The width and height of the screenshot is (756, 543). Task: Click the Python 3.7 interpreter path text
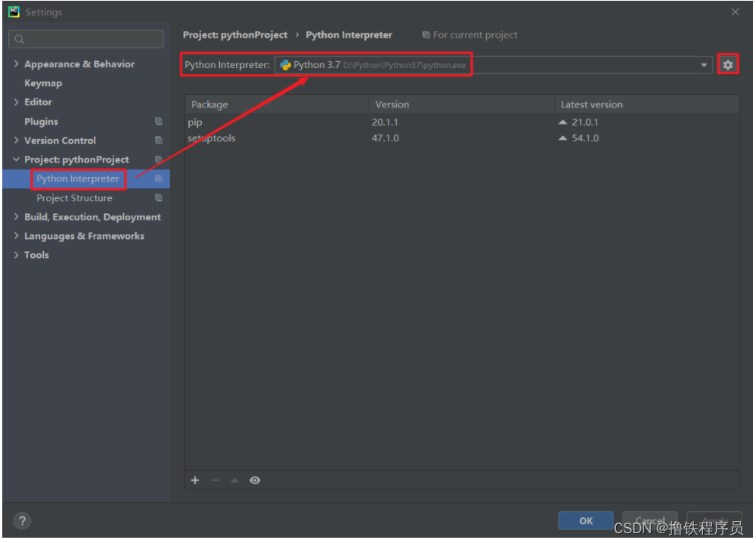tap(404, 65)
